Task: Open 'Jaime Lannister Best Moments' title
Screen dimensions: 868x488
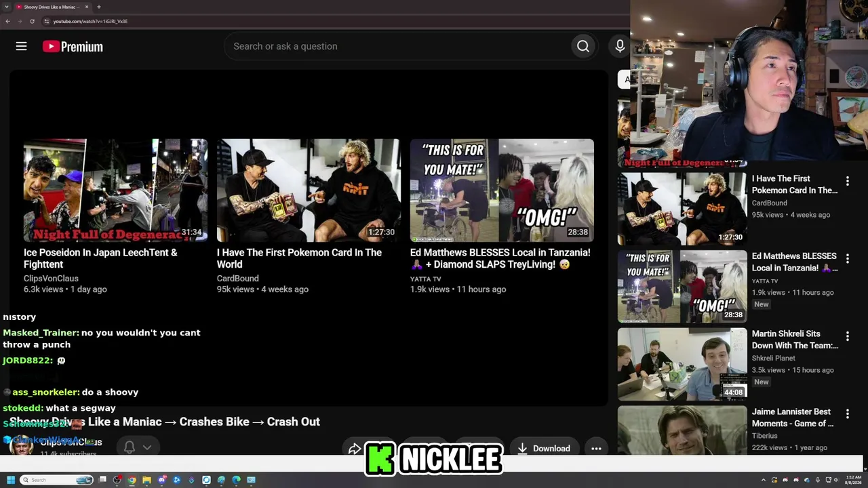Action: point(793,418)
